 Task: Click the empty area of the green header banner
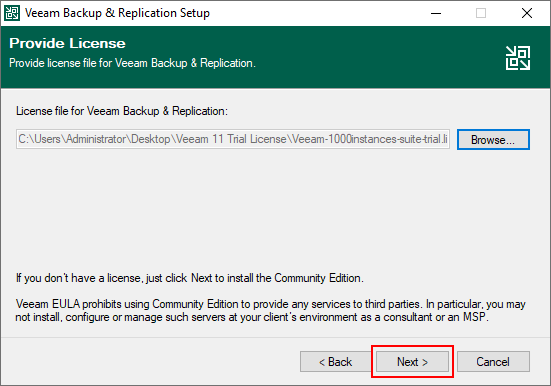(380, 56)
